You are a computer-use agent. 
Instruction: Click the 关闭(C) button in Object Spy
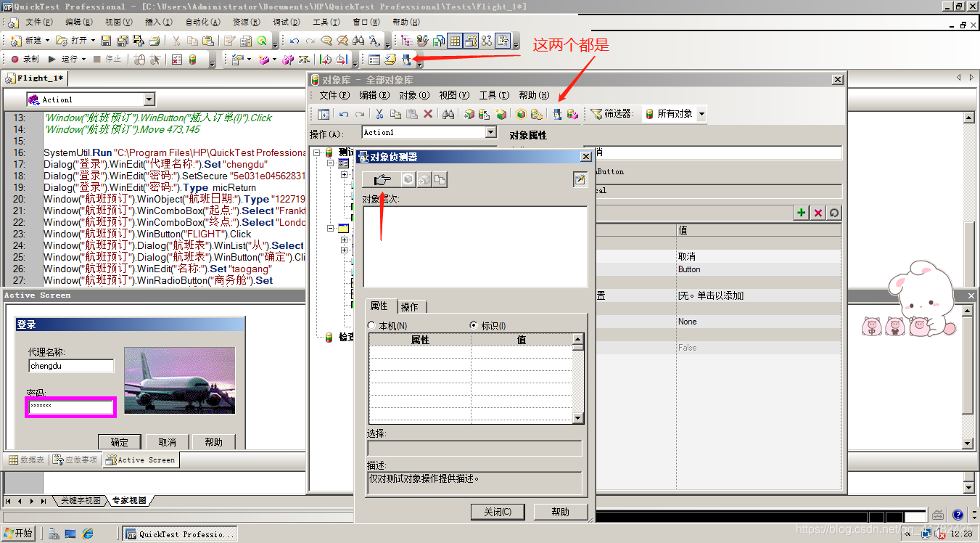pyautogui.click(x=498, y=512)
